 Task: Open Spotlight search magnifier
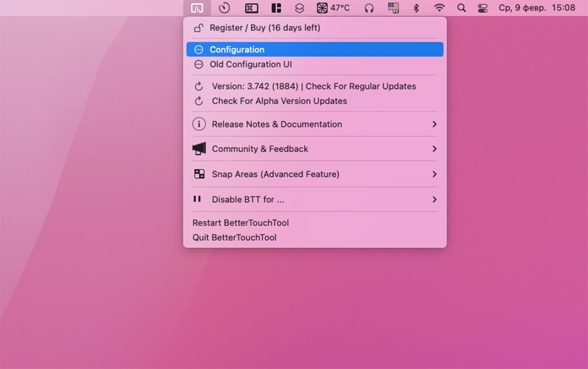pos(461,8)
